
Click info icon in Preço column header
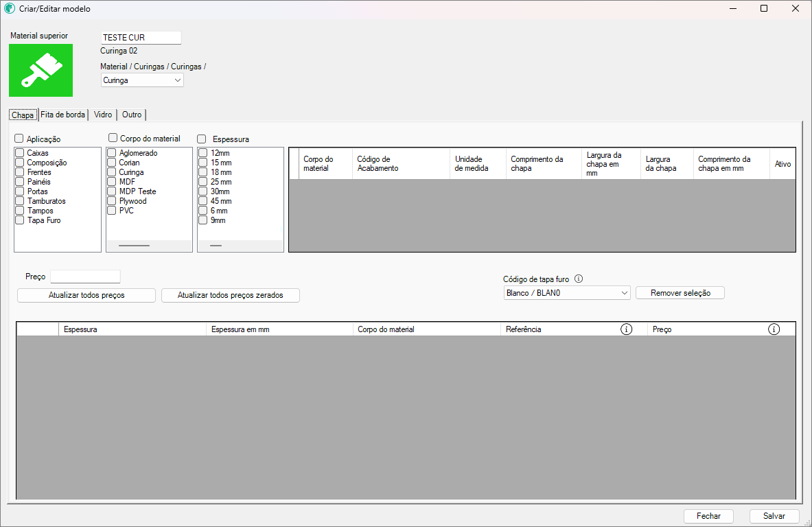pos(774,329)
